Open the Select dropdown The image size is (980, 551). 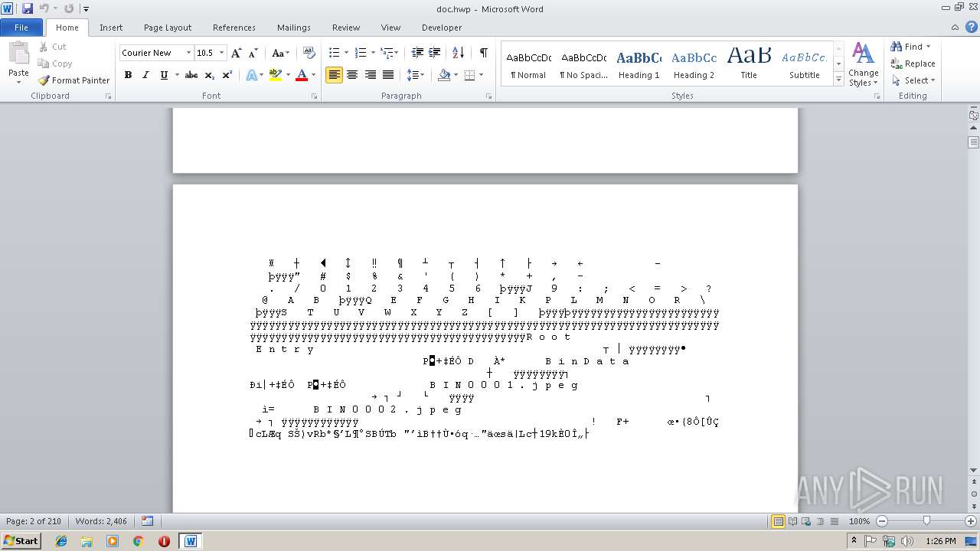pos(913,80)
